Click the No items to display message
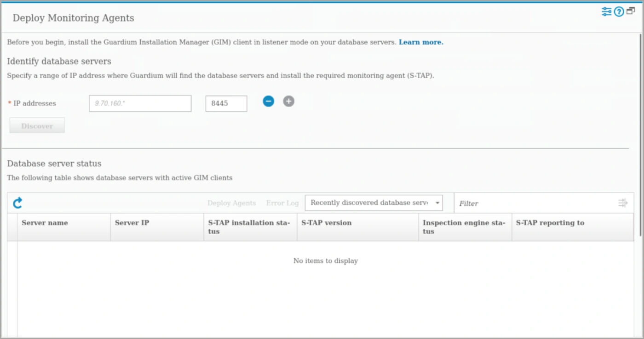644x339 pixels. pyautogui.click(x=326, y=261)
